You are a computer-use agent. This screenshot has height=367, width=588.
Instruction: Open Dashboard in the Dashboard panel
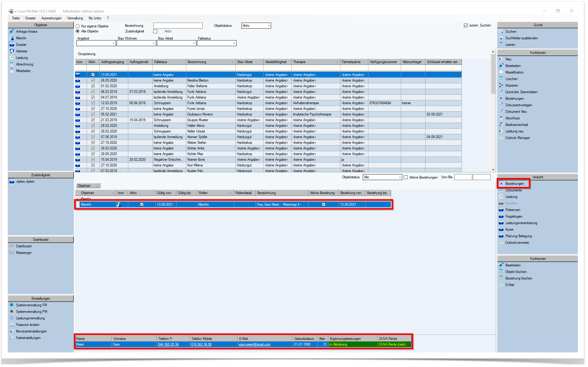(x=24, y=246)
